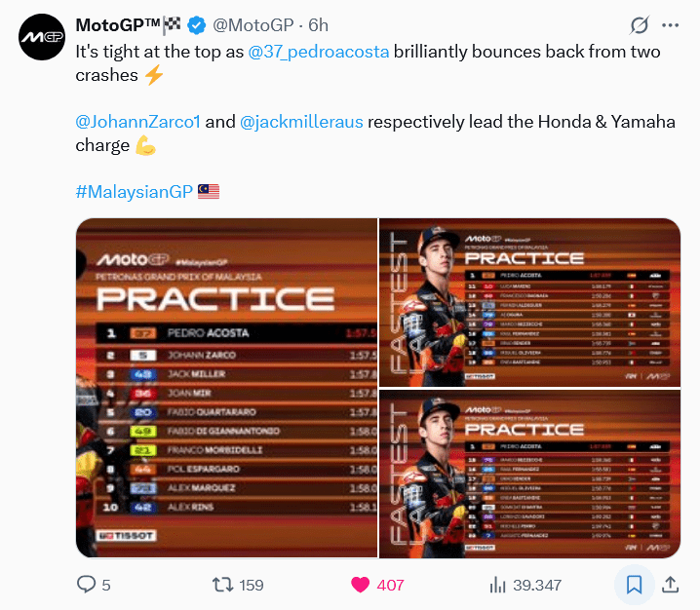Click the Grok icon on the tweet
The image size is (700, 610).
tap(640, 25)
